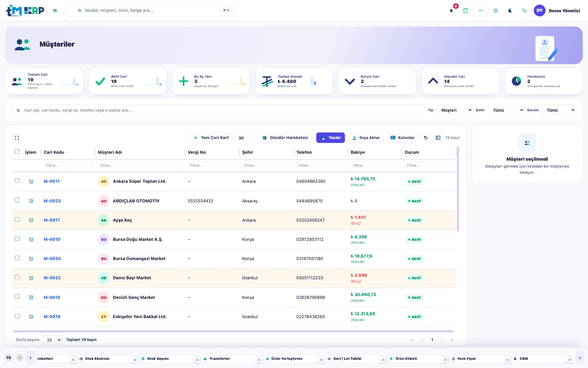
Task: Select all rows with header checkbox
Action: pyautogui.click(x=17, y=152)
